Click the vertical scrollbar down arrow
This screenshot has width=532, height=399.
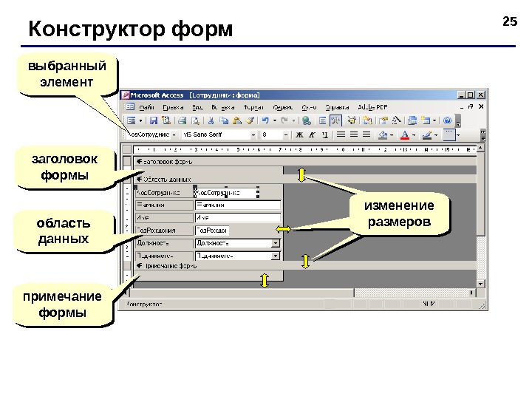point(480,284)
